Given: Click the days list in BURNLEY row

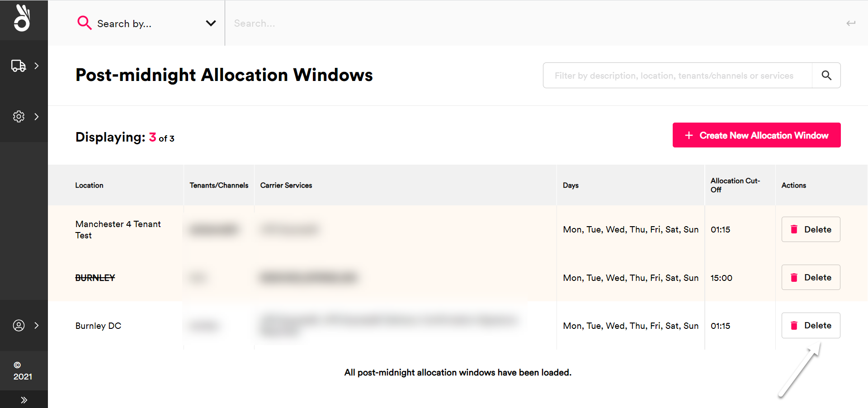Looking at the screenshot, I should (x=631, y=278).
